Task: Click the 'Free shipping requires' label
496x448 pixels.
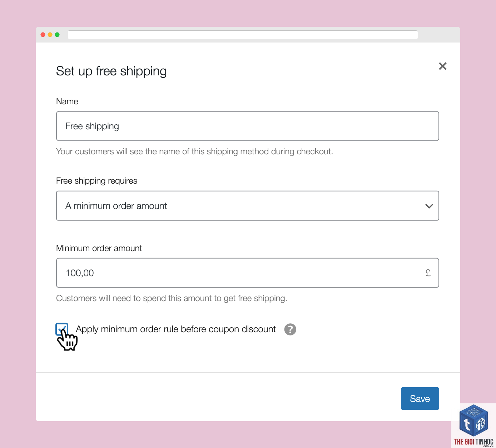Action: [96, 181]
